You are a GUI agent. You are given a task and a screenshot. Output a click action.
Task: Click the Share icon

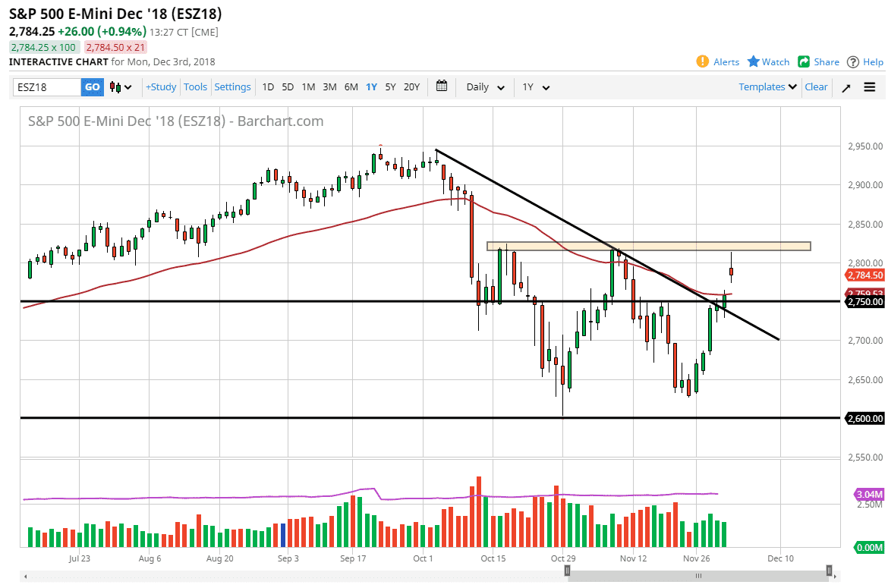click(804, 61)
